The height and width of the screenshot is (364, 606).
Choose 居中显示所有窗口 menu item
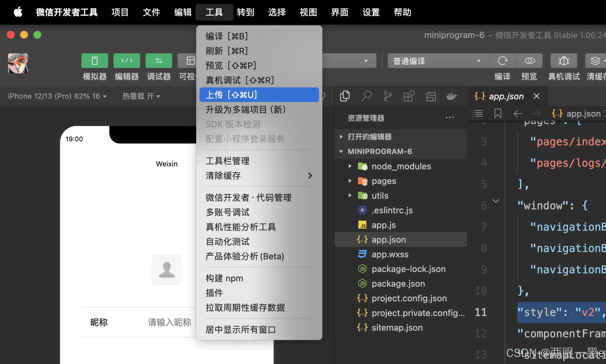coord(259,329)
